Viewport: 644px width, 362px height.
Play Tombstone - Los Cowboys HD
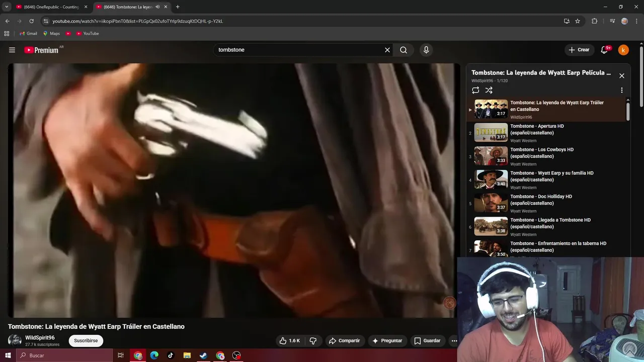point(546,156)
